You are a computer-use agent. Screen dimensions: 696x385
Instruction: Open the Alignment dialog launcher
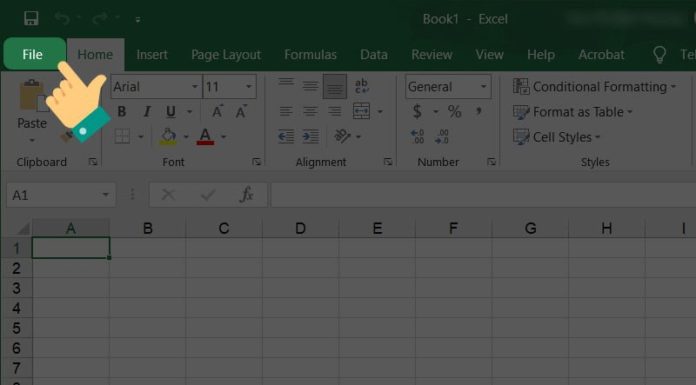388,162
